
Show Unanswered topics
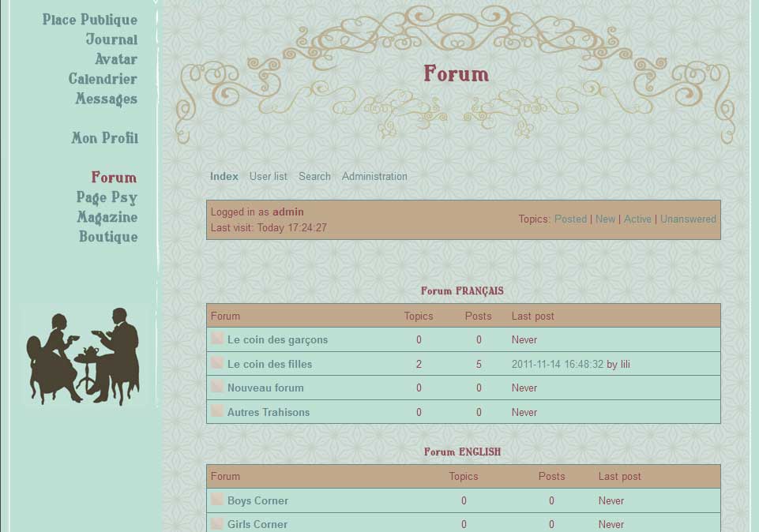point(689,219)
